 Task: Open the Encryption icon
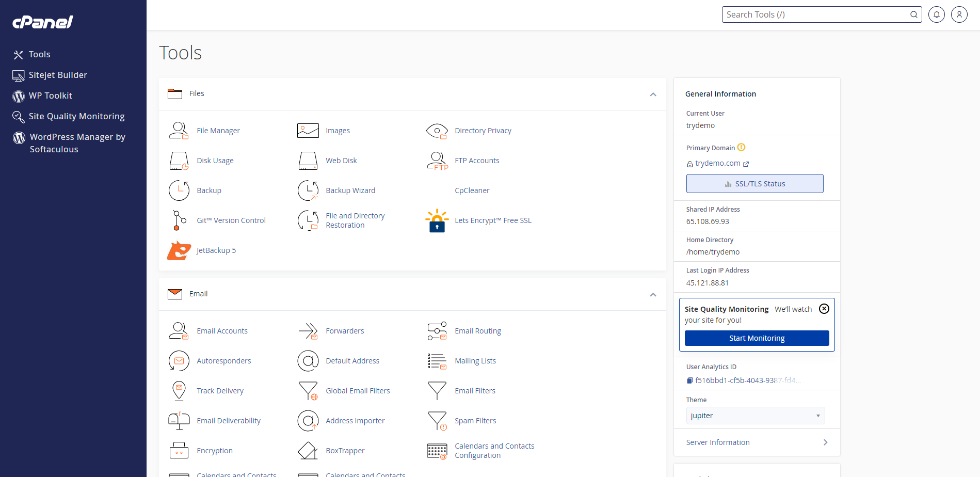[x=179, y=451]
